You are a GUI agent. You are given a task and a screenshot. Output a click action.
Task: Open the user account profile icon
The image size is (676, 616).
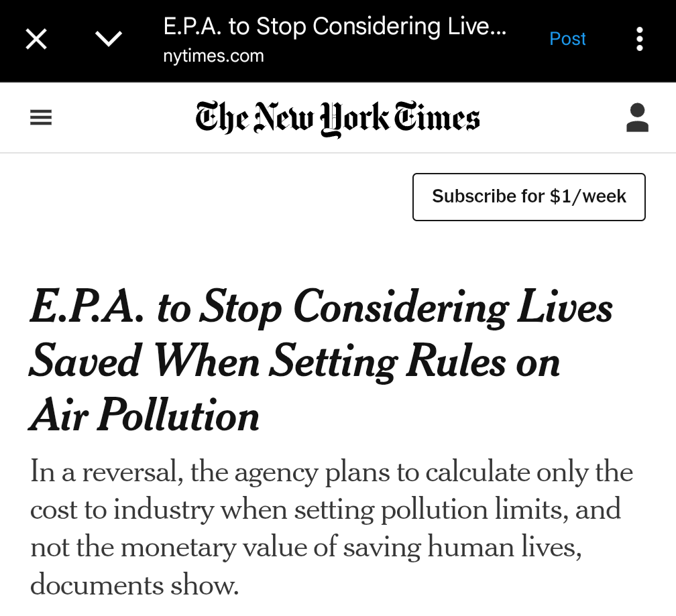pos(636,118)
